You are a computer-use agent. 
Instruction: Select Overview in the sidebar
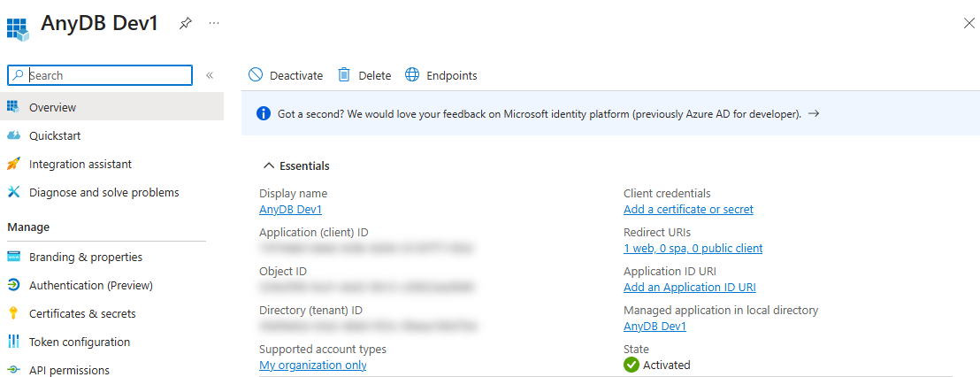point(111,107)
